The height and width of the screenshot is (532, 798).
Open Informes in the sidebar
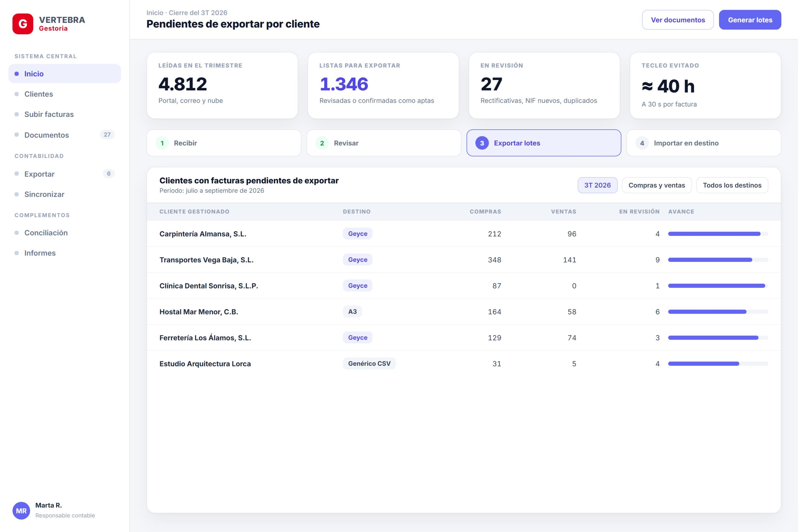[65, 253]
